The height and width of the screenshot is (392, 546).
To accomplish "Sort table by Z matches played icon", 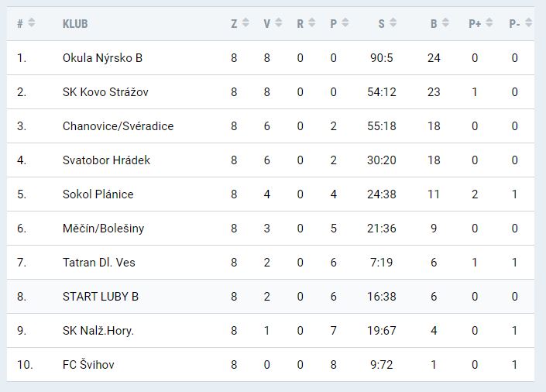I will click(246, 23).
